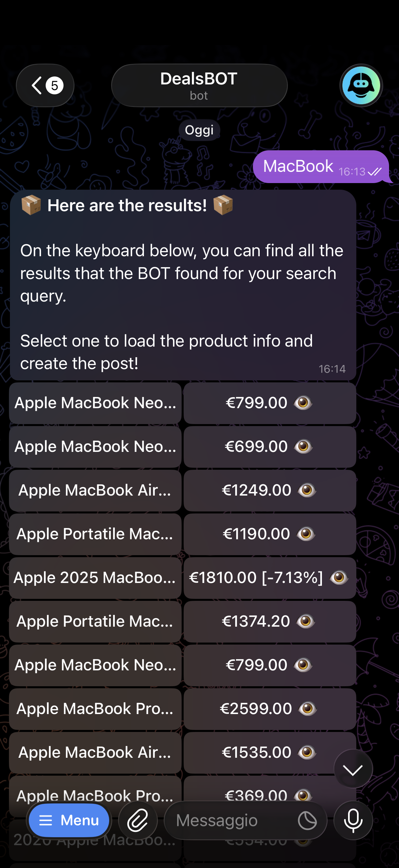Screen dimensions: 399x868
Task: Tap the €1190.00 eye price button
Action: pyautogui.click(x=270, y=534)
